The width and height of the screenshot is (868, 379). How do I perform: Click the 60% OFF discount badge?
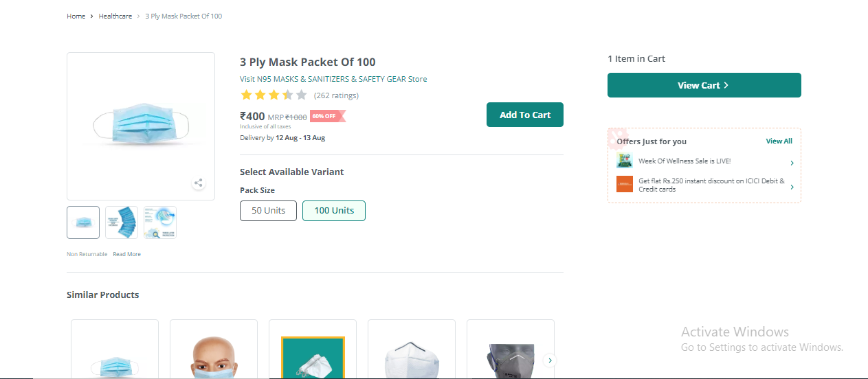326,116
